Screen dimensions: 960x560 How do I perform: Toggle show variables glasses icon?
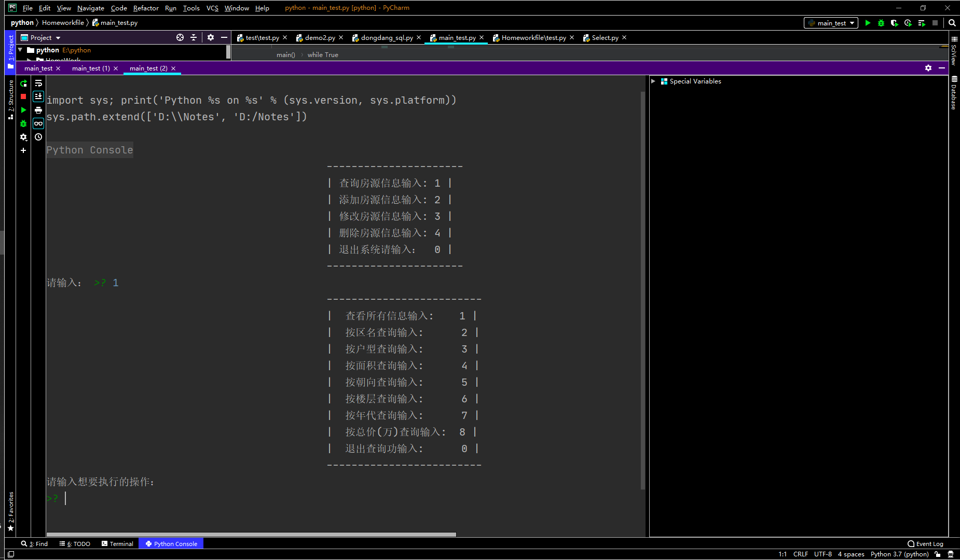pyautogui.click(x=38, y=123)
